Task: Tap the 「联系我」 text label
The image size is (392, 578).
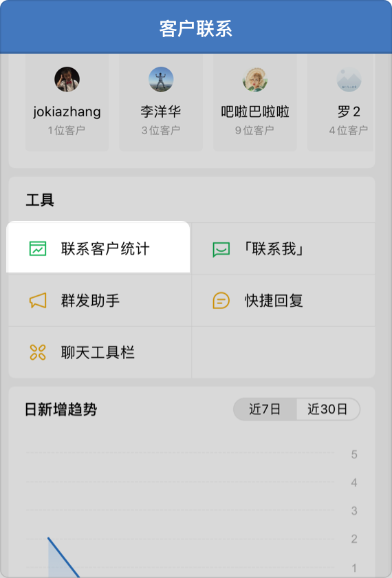Action: click(274, 249)
